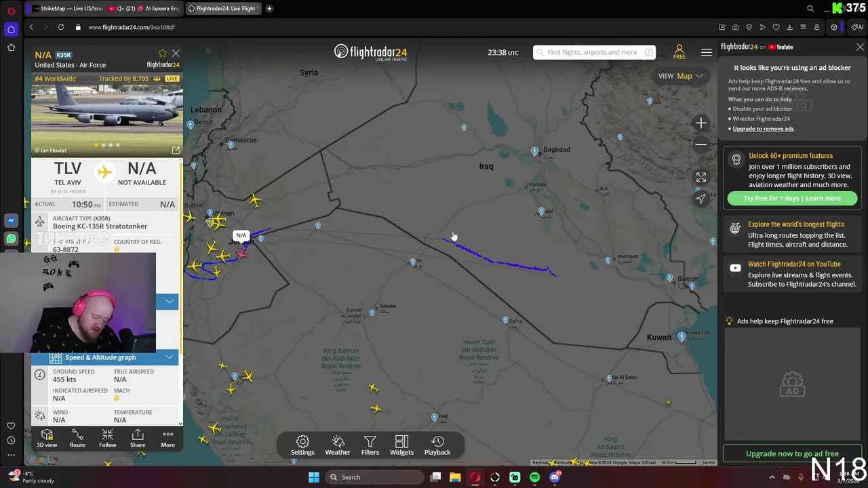Select the Damascus airport marker
Viewport: 868px width, 488px height.
tap(231, 145)
